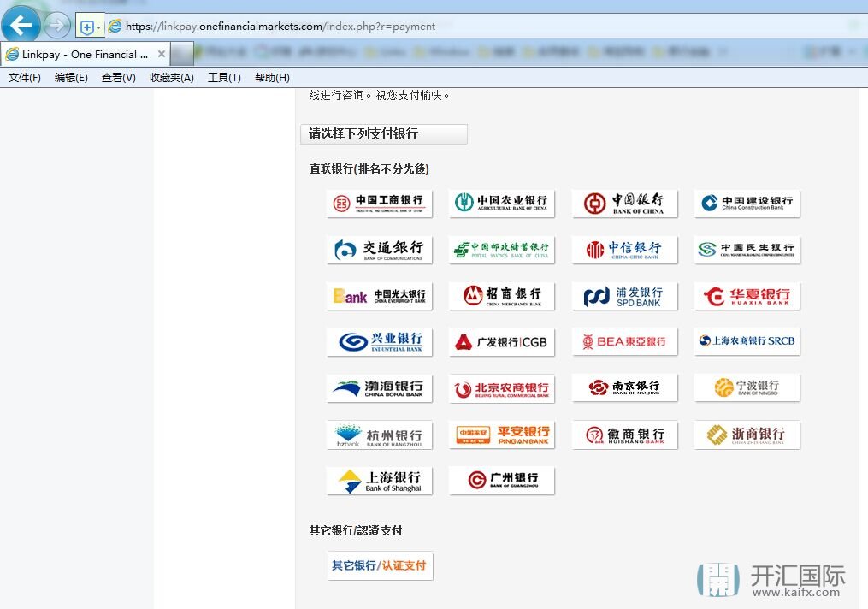
Task: Click the 请选择下列支付银行 header box
Action: [383, 134]
